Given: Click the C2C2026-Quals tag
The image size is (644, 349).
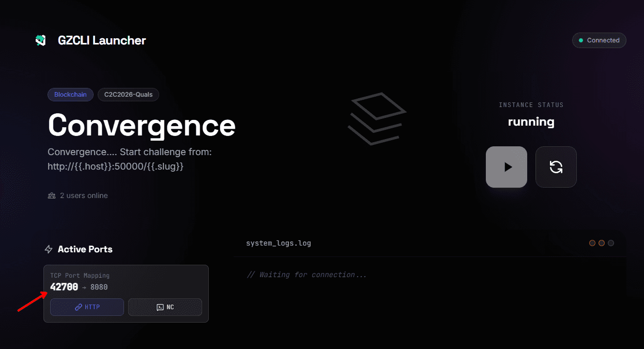Looking at the screenshot, I should click(128, 95).
